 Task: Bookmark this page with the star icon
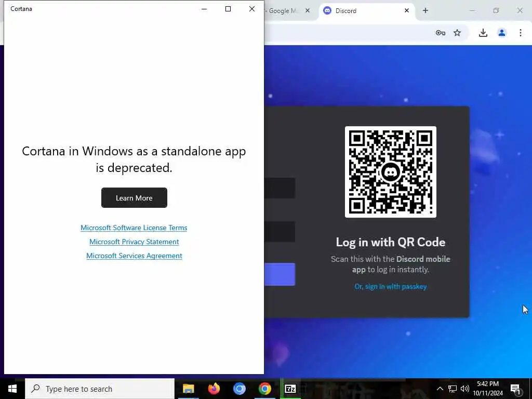coord(457,33)
